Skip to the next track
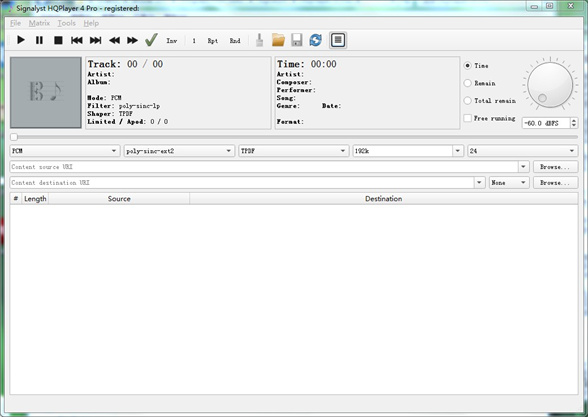Viewport: 588px width, 417px height. pos(95,40)
